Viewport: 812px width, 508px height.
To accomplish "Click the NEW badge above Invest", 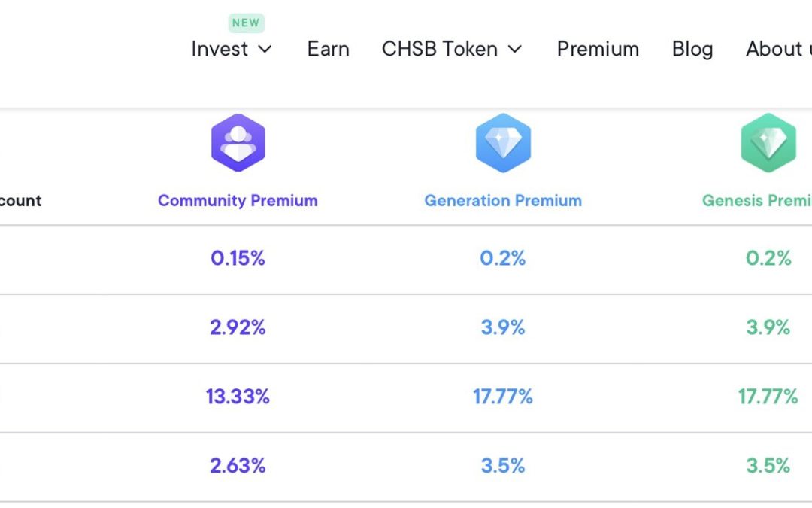I will 246,23.
